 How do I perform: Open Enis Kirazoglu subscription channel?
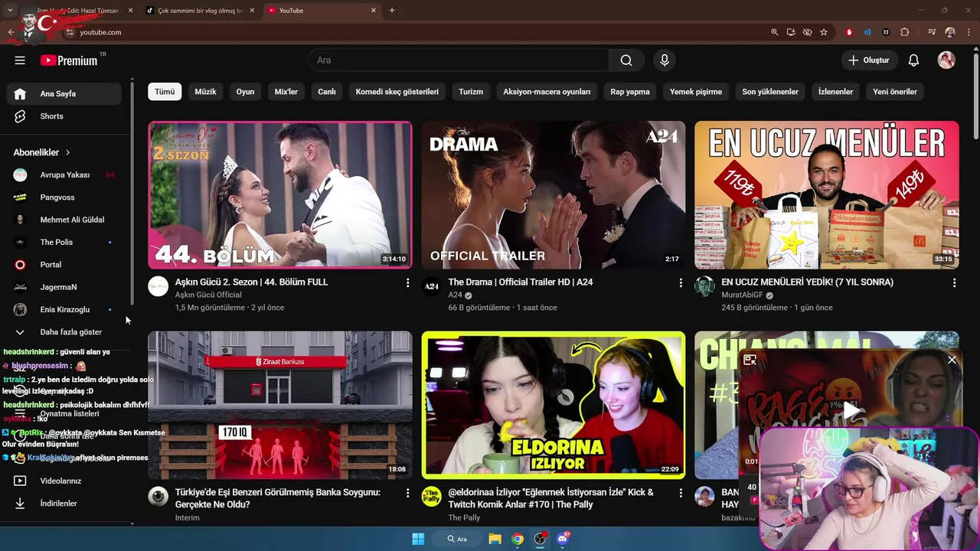point(64,310)
